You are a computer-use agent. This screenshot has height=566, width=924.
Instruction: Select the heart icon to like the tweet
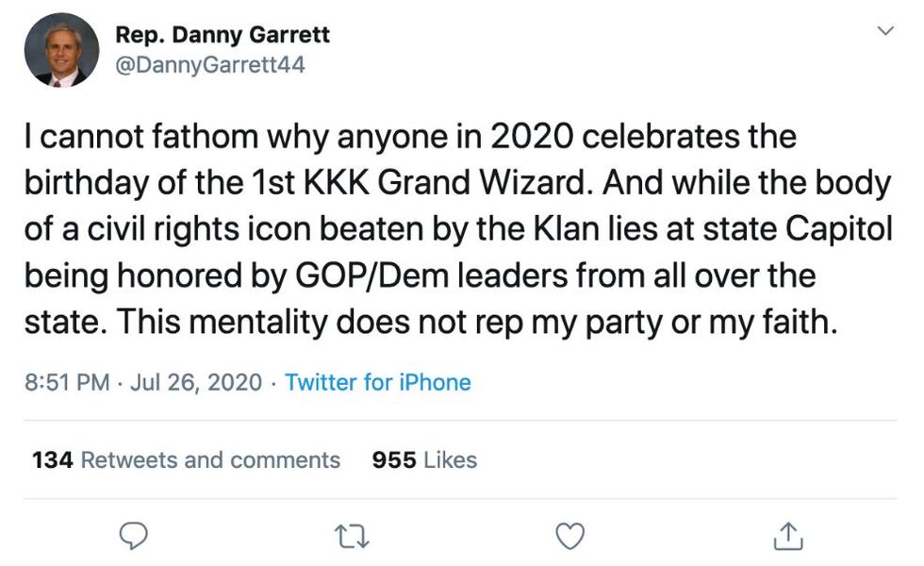click(x=569, y=536)
